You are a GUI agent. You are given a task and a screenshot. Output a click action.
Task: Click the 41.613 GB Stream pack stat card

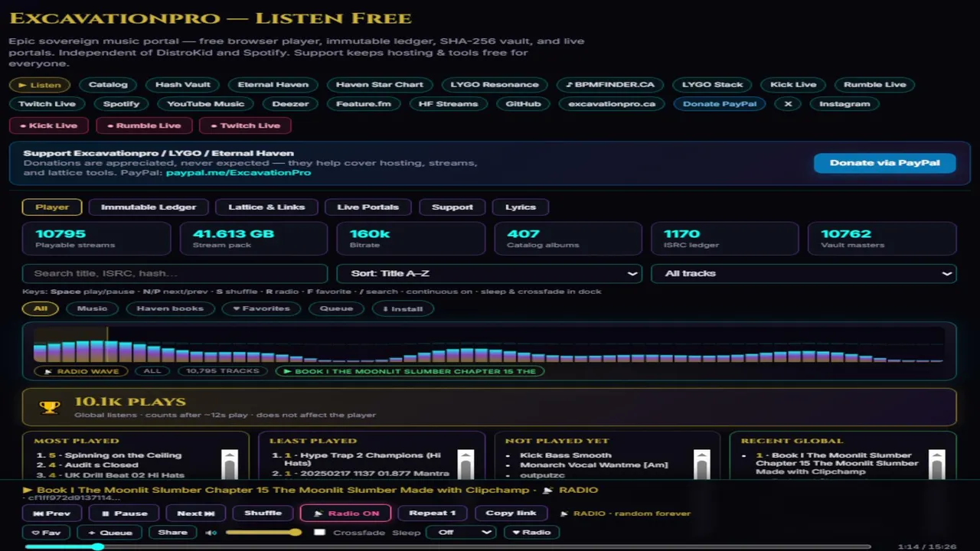[x=253, y=238]
